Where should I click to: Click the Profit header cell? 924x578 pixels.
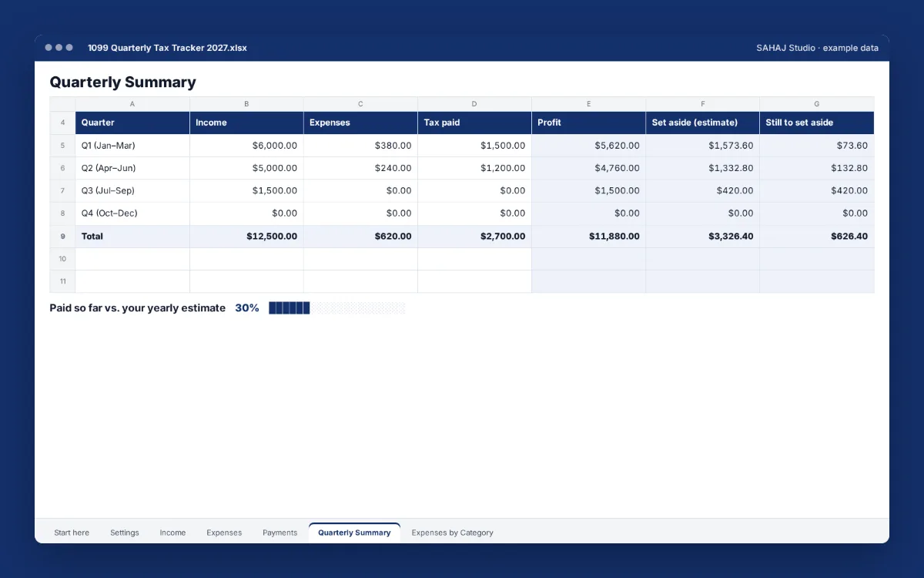[588, 123]
